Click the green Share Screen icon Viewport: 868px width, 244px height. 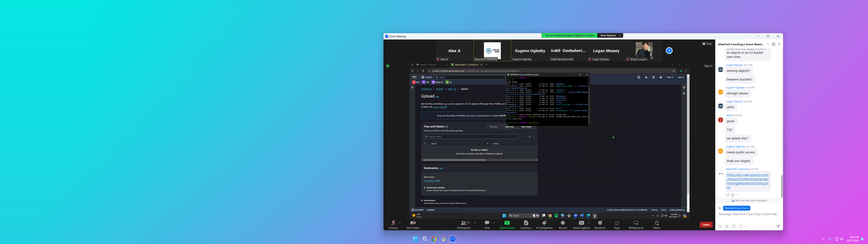click(507, 223)
